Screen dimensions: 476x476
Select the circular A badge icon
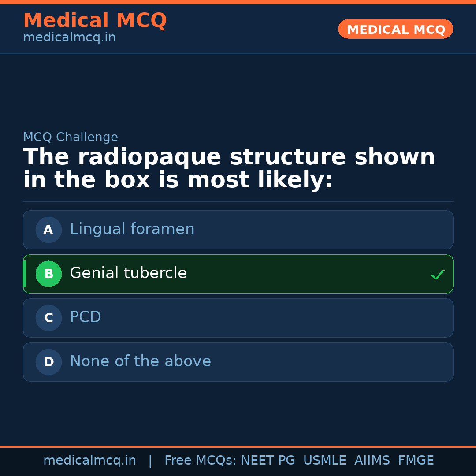click(x=48, y=230)
